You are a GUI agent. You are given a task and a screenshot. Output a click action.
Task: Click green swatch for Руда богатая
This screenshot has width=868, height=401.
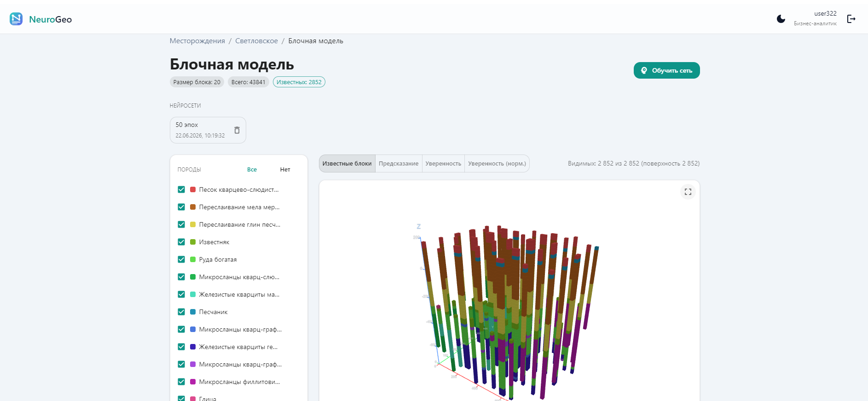pyautogui.click(x=193, y=259)
